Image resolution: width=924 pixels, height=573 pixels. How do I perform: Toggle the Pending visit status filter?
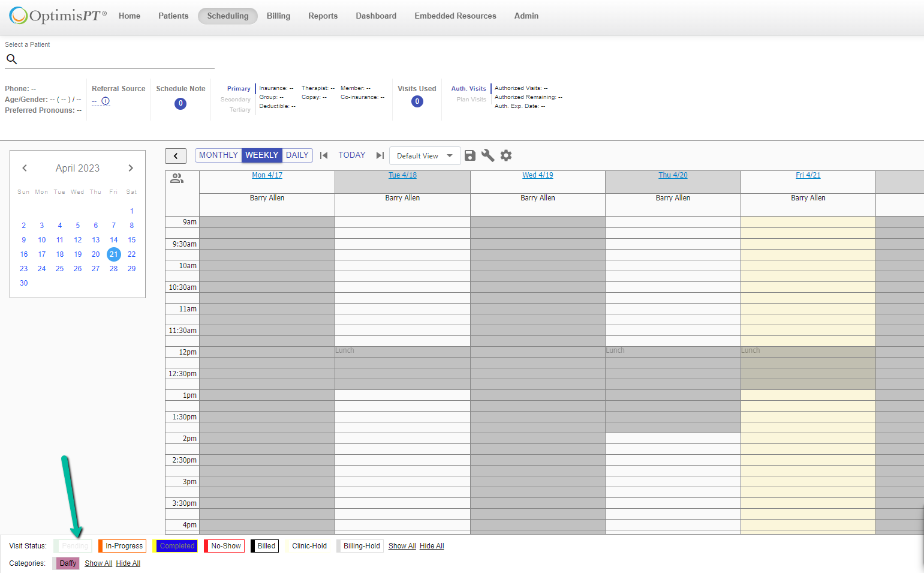(x=73, y=545)
